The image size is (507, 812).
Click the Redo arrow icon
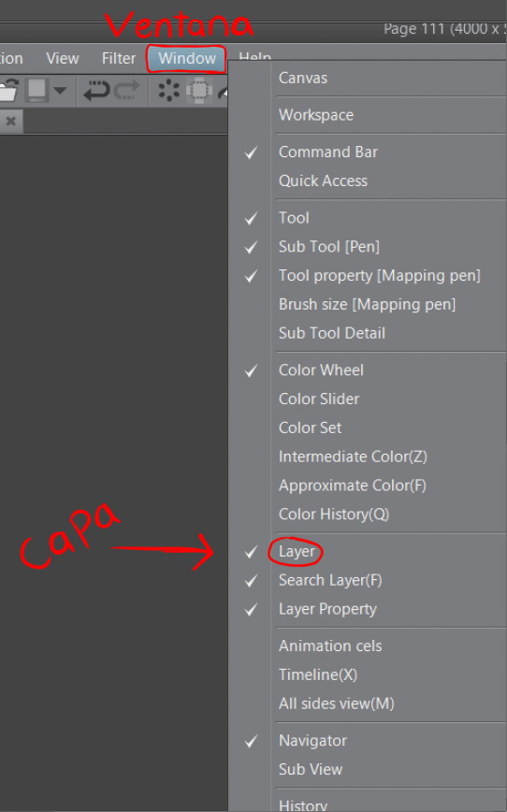(x=127, y=90)
